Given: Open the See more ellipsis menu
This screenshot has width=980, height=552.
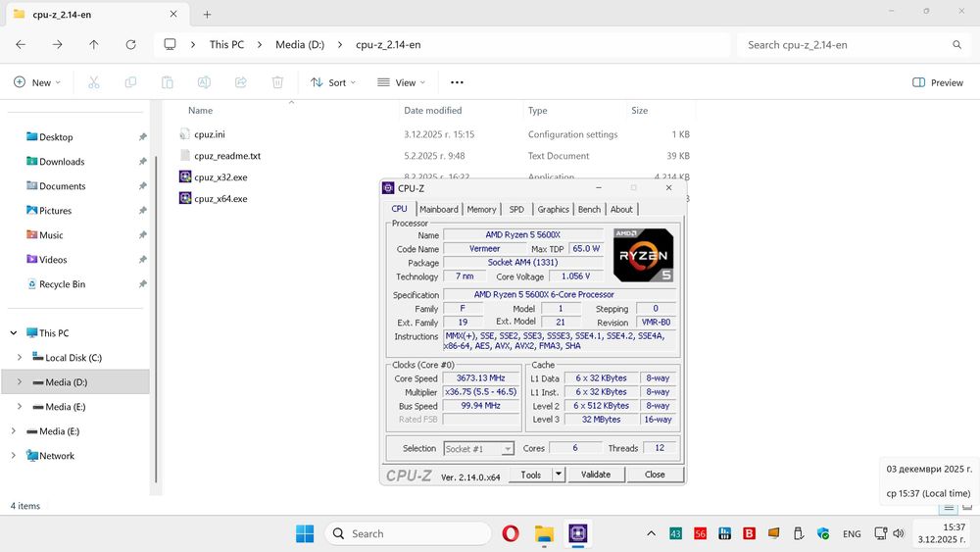Looking at the screenshot, I should pos(457,82).
